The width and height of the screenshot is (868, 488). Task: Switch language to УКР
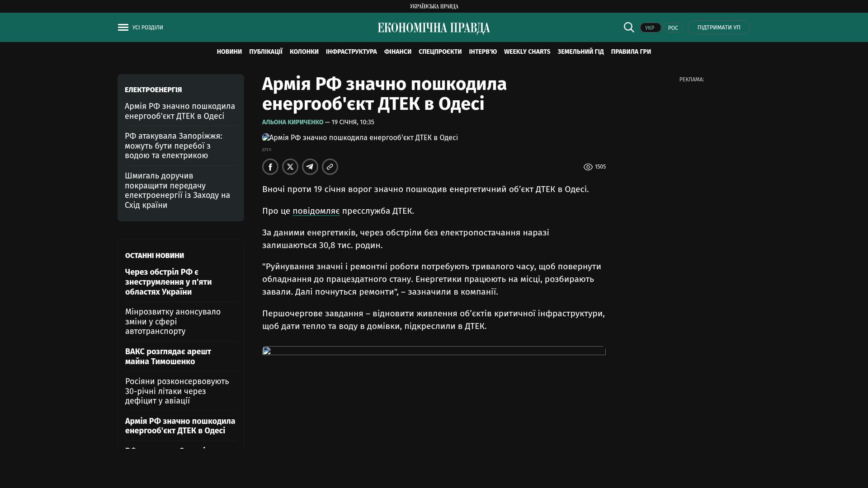point(650,28)
